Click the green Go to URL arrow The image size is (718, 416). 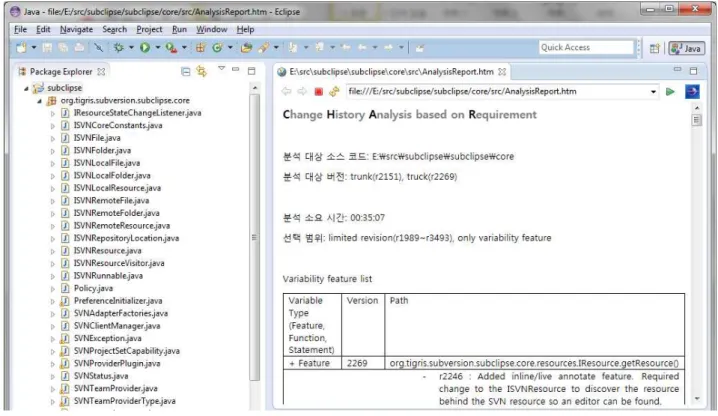[670, 92]
